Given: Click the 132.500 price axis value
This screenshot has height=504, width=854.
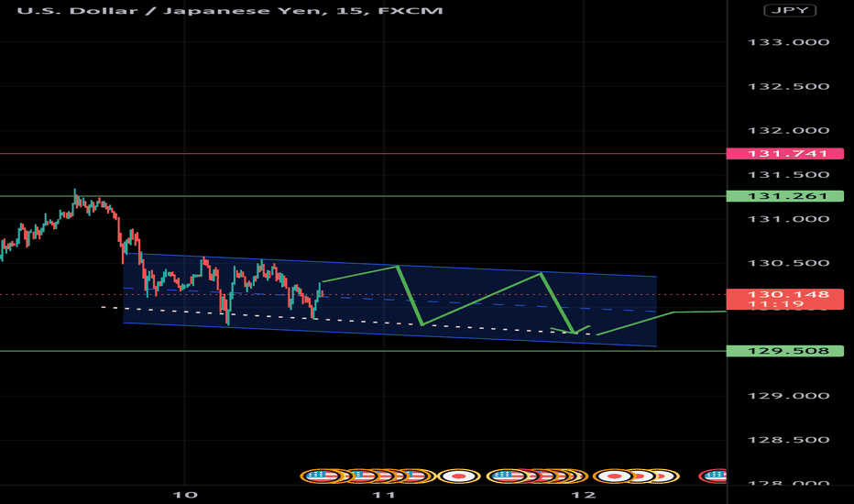Looking at the screenshot, I should point(788,87).
